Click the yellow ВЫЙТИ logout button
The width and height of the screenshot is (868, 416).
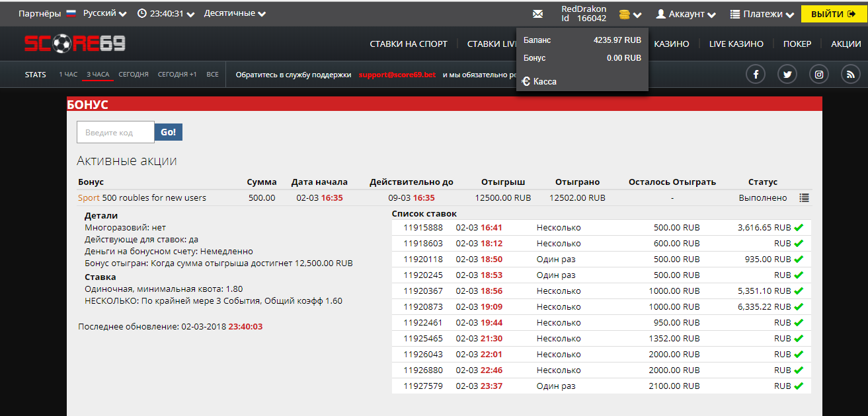pyautogui.click(x=832, y=14)
